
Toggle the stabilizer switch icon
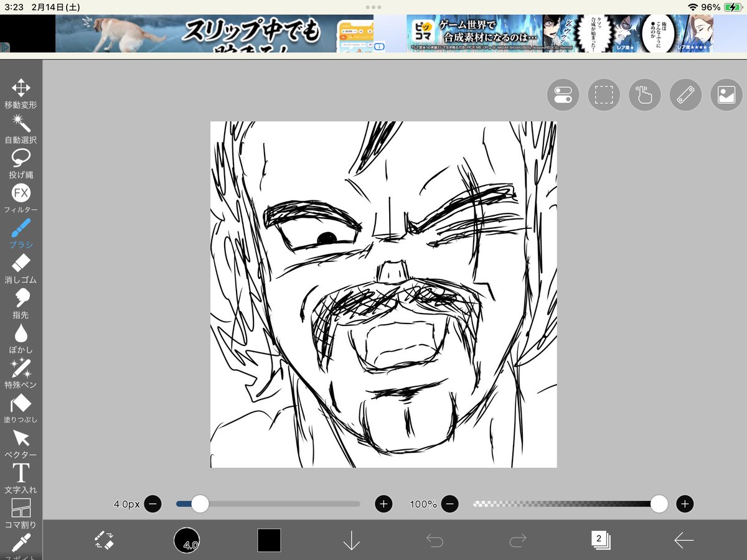563,95
